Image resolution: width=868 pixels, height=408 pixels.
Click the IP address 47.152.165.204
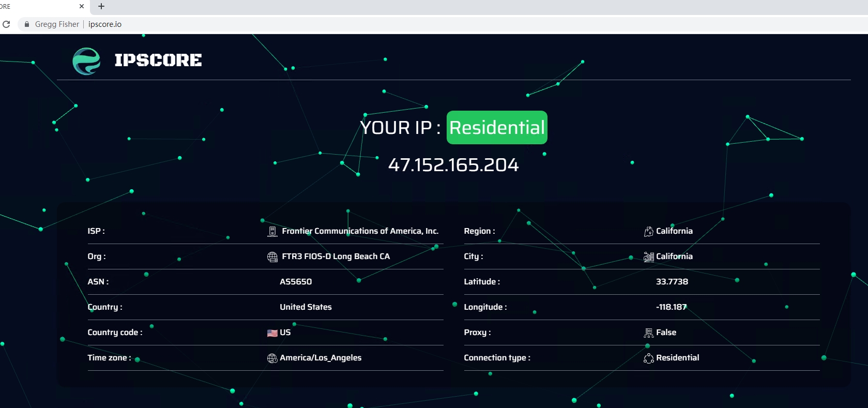click(x=453, y=165)
